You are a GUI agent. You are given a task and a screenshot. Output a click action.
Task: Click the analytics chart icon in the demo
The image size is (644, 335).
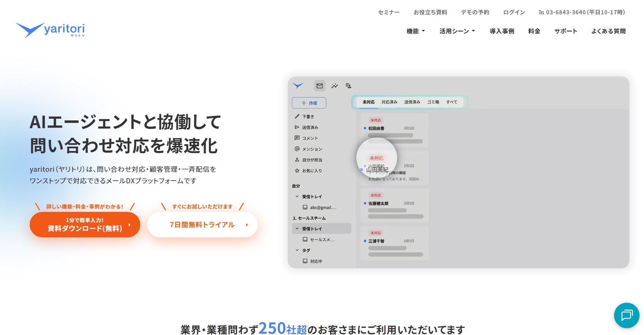coord(334,86)
